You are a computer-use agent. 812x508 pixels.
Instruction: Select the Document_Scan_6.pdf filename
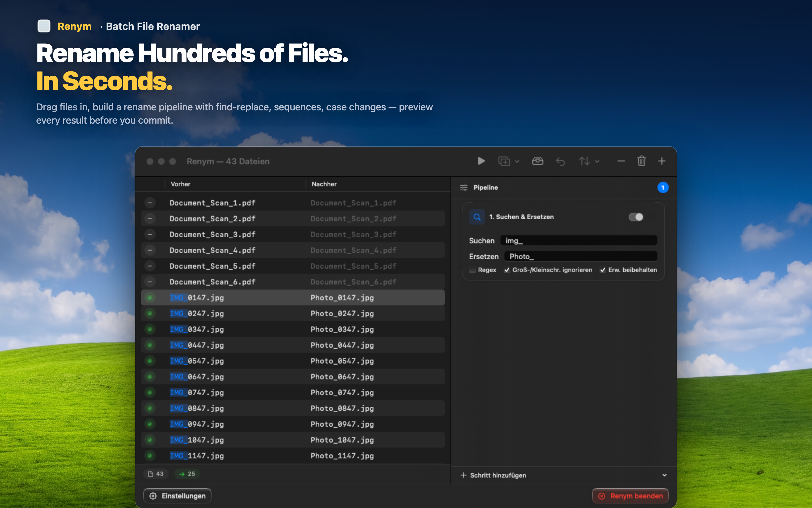click(x=212, y=282)
